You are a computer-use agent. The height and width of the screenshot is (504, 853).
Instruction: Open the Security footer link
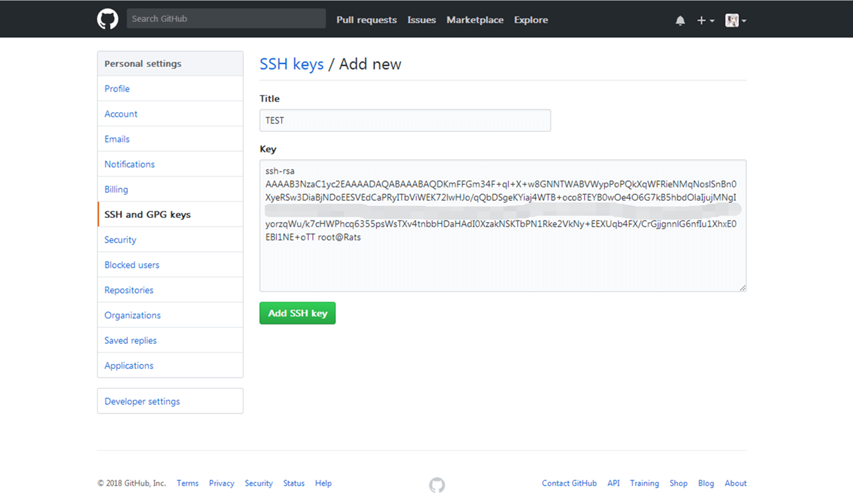point(258,483)
